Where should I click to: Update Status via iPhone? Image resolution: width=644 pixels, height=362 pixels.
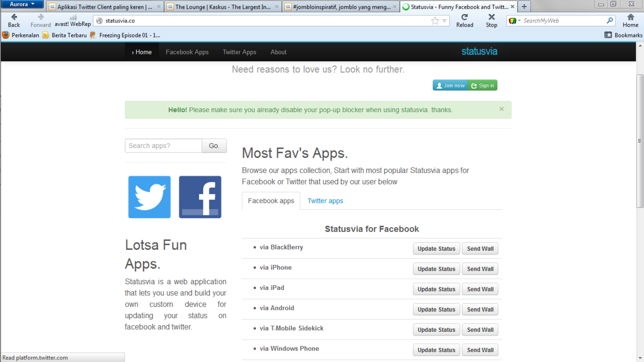(x=436, y=269)
